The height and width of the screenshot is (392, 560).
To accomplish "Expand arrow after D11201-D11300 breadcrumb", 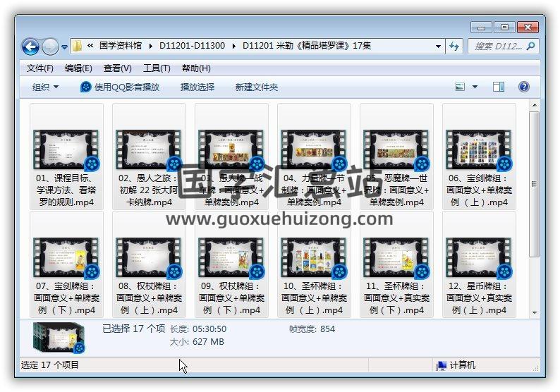I will [x=234, y=46].
